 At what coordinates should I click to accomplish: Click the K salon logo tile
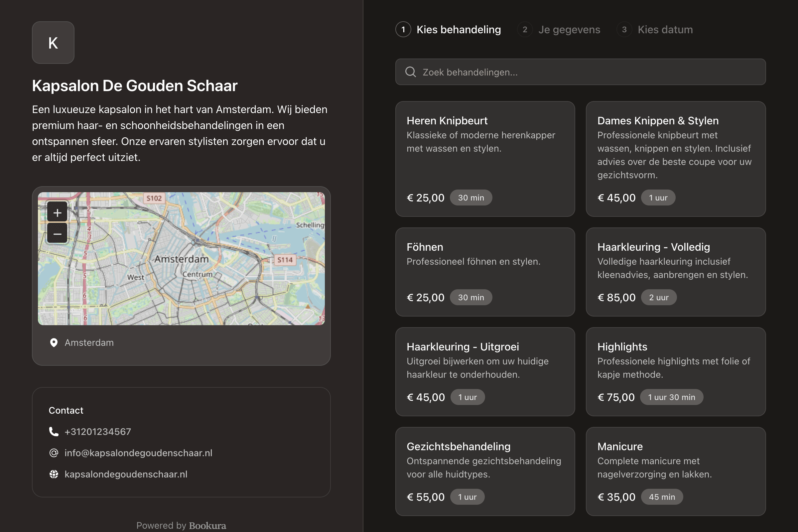53,43
